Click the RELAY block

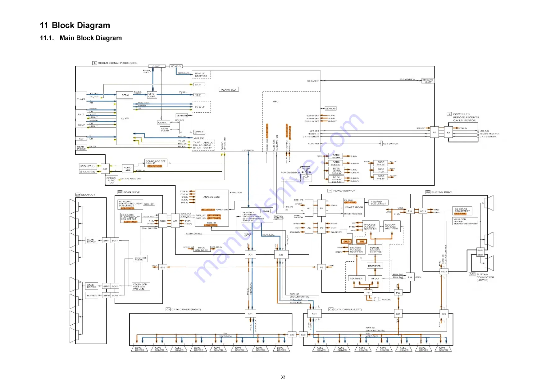pyautogui.click(x=375, y=279)
